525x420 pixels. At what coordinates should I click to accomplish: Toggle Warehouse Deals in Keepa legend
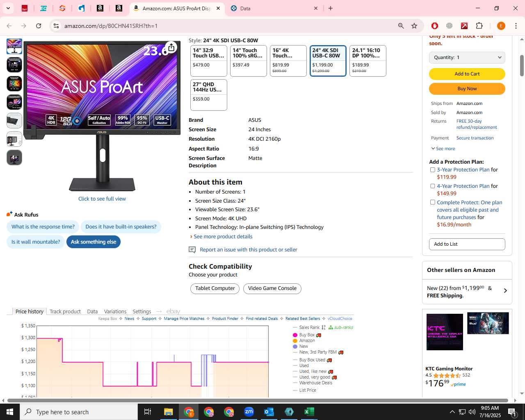pyautogui.click(x=313, y=383)
